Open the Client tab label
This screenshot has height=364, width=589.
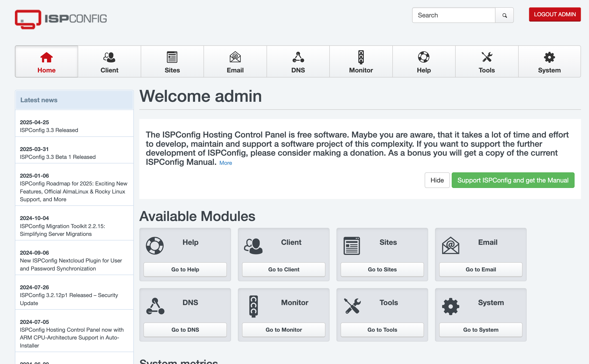109,70
